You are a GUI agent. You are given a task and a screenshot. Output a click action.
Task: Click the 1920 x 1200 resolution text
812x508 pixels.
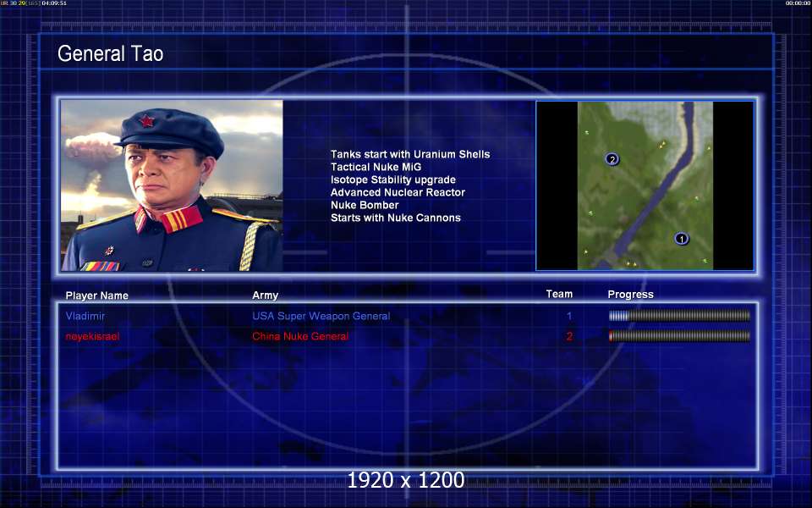pyautogui.click(x=406, y=480)
